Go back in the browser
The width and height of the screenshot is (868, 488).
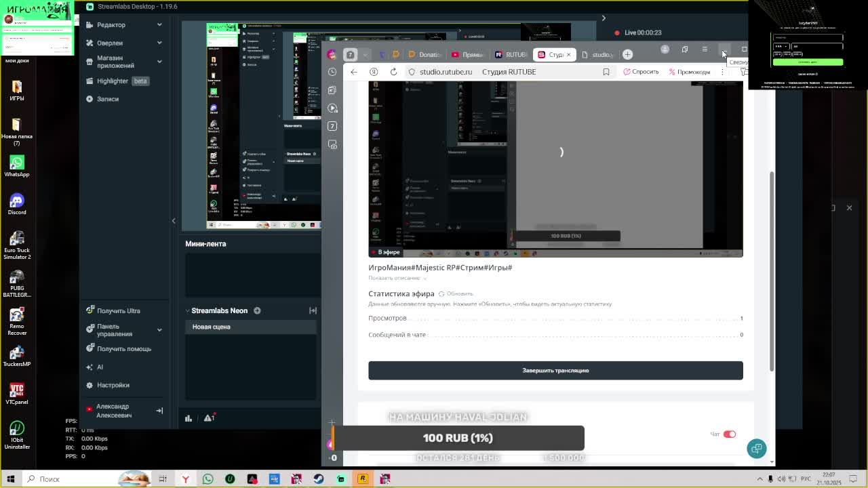[354, 72]
